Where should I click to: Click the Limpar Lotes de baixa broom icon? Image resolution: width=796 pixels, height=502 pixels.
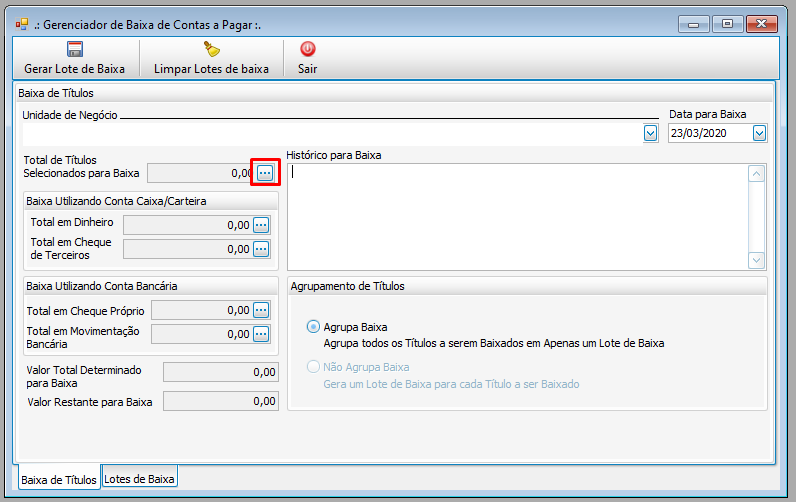point(211,49)
